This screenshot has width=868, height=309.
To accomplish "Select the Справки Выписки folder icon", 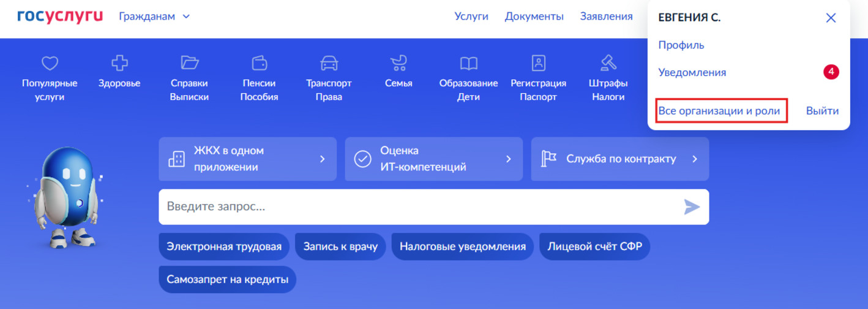I will click(x=190, y=63).
